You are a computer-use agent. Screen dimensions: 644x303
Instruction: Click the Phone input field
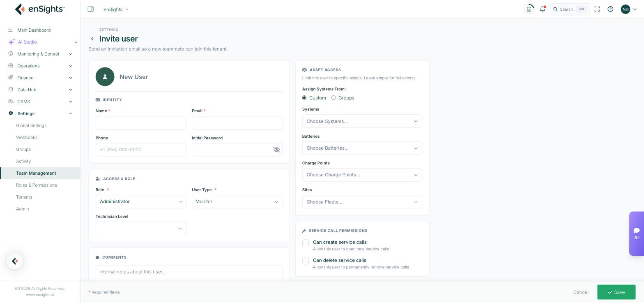click(141, 150)
